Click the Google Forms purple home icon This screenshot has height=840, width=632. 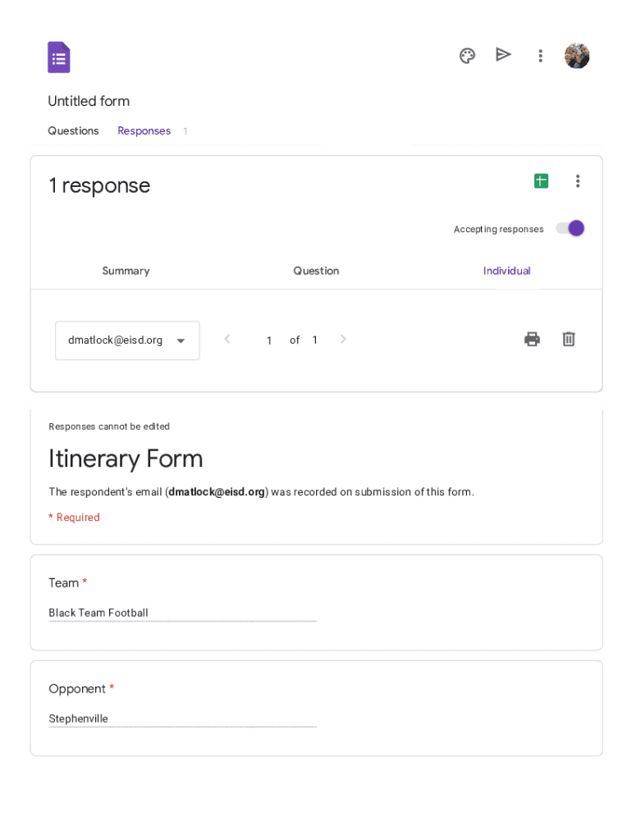point(59,57)
